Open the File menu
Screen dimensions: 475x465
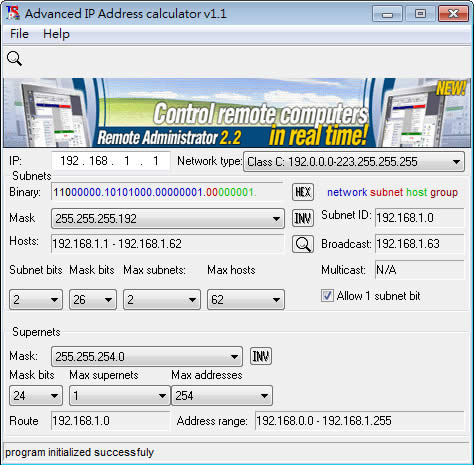coord(19,34)
